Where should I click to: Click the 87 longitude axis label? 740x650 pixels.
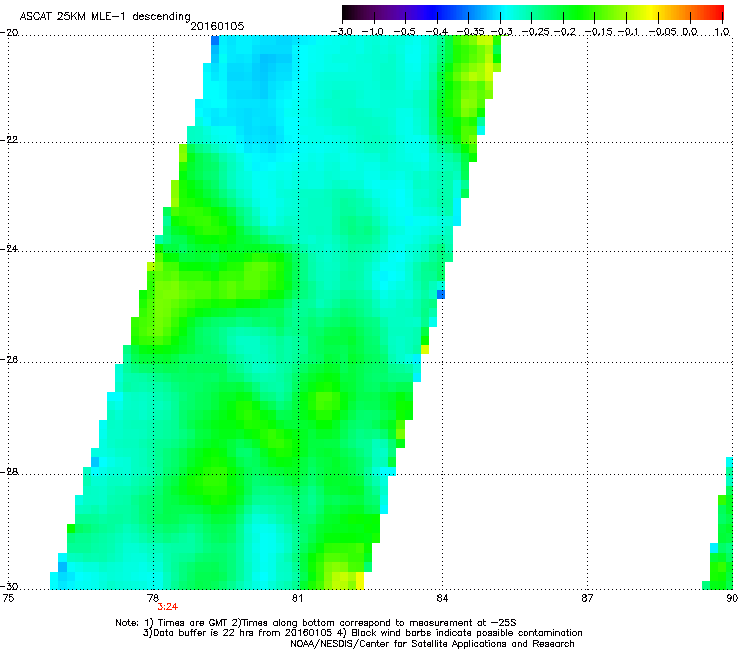point(587,598)
